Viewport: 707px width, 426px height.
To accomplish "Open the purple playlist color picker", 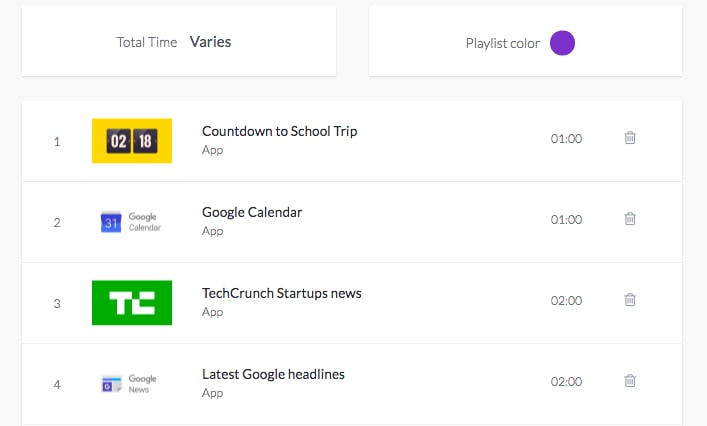I will point(562,43).
